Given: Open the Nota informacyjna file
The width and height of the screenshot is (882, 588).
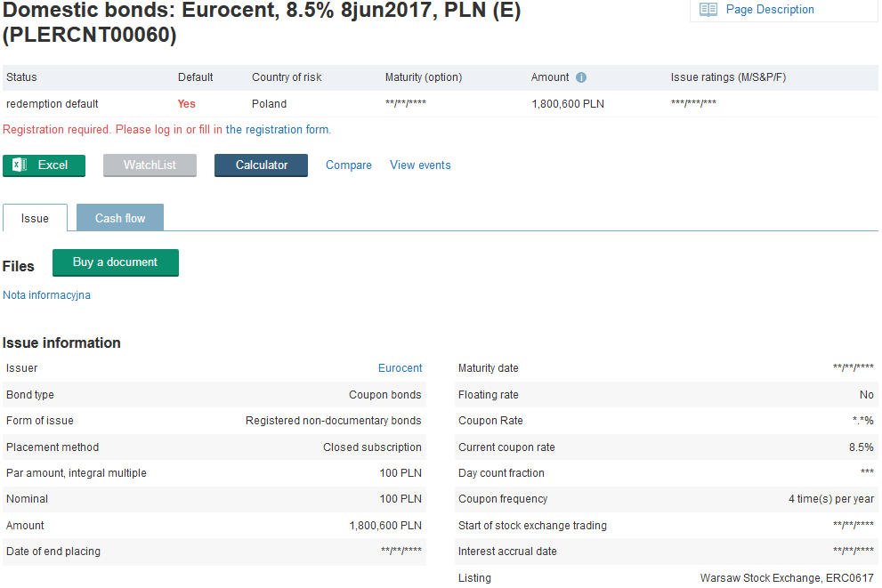Looking at the screenshot, I should coord(46,295).
